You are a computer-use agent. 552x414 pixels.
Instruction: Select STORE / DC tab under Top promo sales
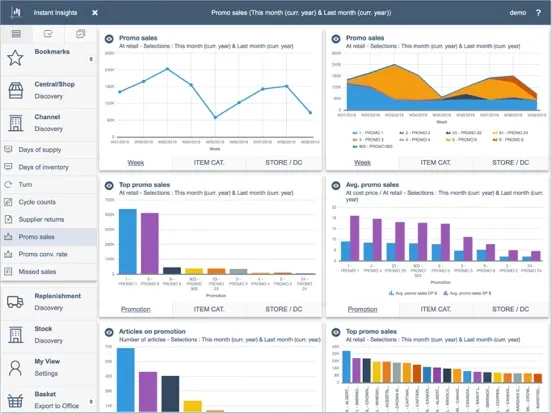coord(284,309)
